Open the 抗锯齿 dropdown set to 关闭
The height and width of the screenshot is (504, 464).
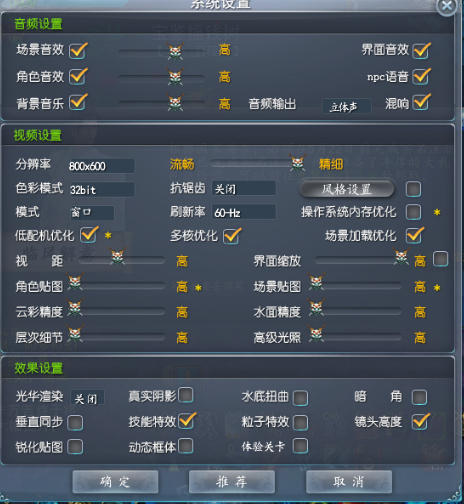(x=244, y=189)
